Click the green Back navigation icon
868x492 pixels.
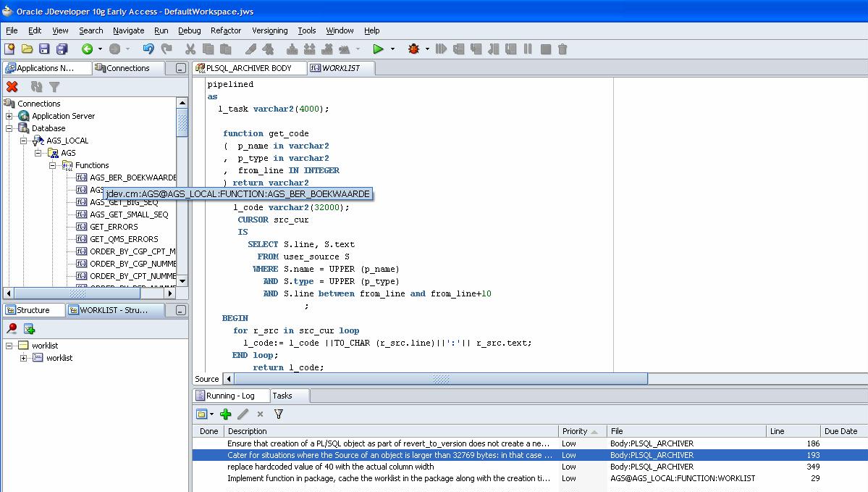tap(87, 49)
